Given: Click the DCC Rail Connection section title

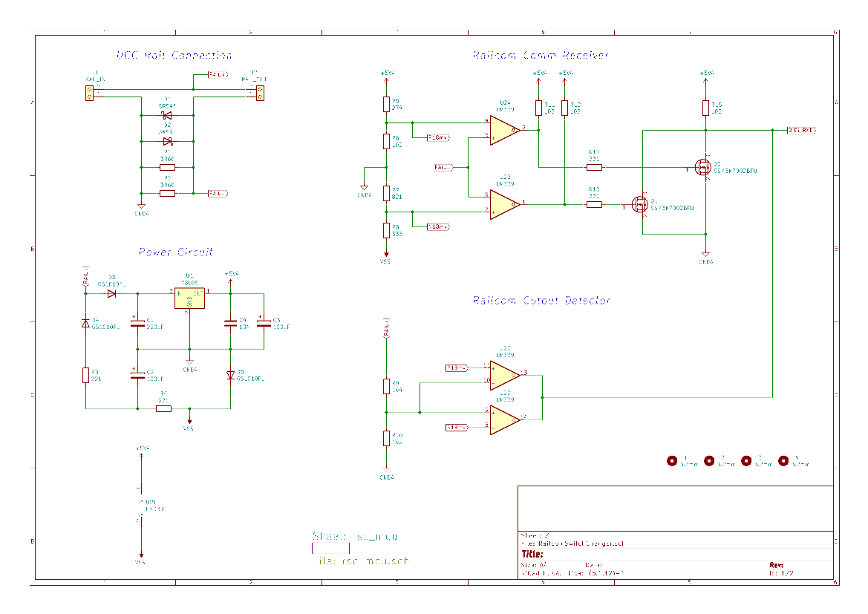Looking at the screenshot, I should [174, 56].
